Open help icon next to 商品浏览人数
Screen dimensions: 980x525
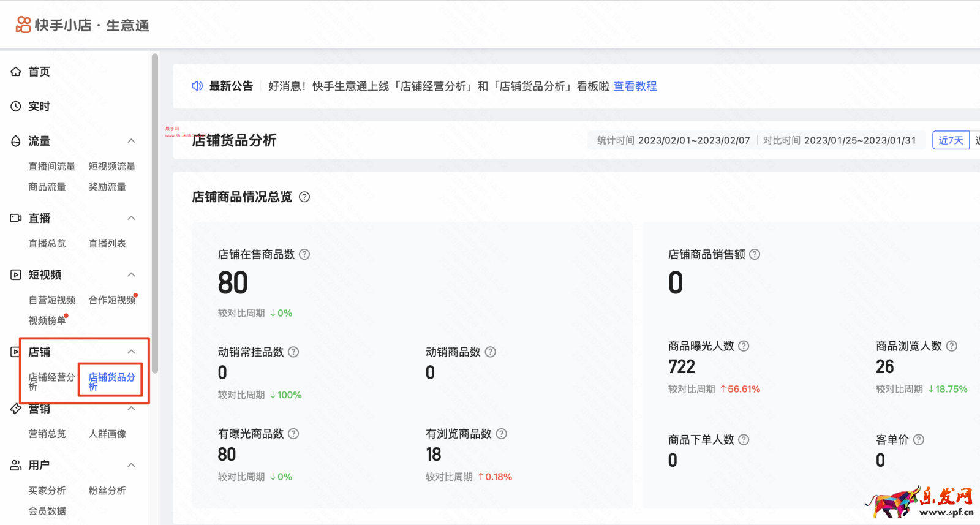(952, 346)
